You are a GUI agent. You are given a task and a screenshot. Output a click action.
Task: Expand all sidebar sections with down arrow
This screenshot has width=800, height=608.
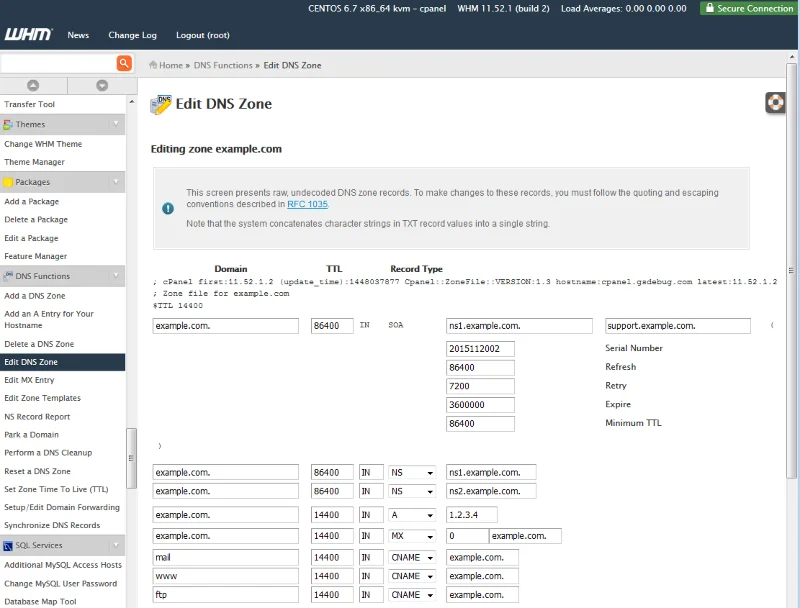coord(102,85)
